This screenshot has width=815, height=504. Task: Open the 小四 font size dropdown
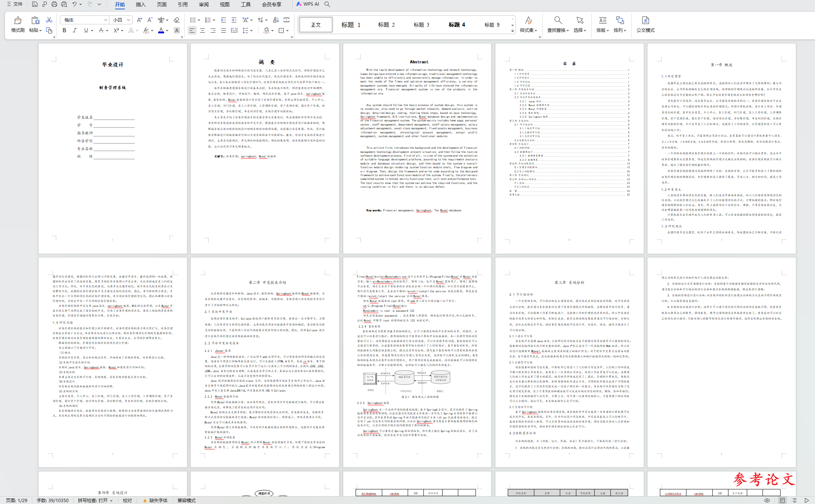pyautogui.click(x=129, y=20)
